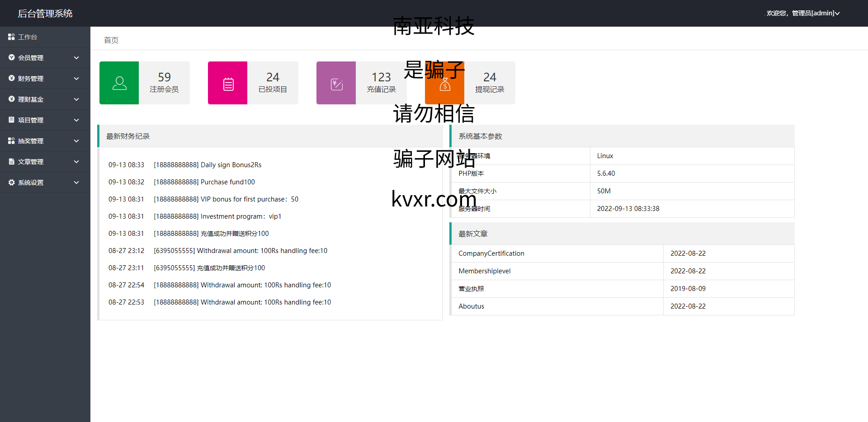868x422 pixels.
Task: Click the 2019-08-09 article date
Action: pos(688,289)
